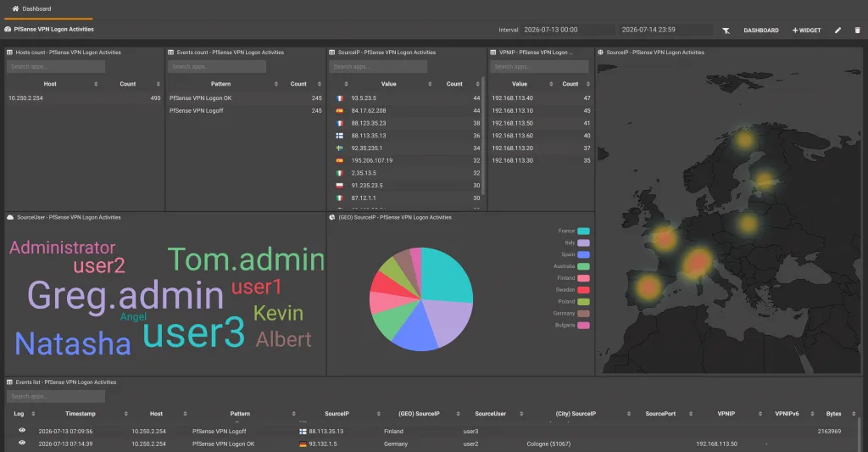Click the Spain legend swatch
Viewport: 868px width, 452px height.
tap(583, 254)
